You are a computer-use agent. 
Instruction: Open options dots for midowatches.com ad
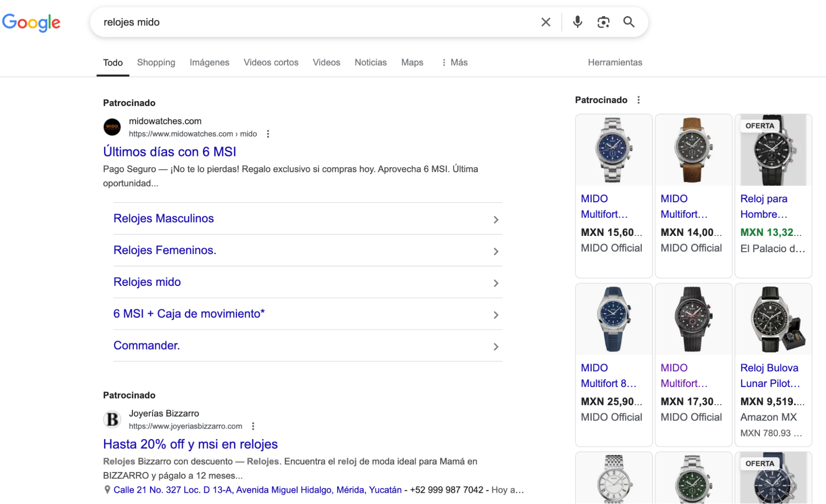pos(268,134)
